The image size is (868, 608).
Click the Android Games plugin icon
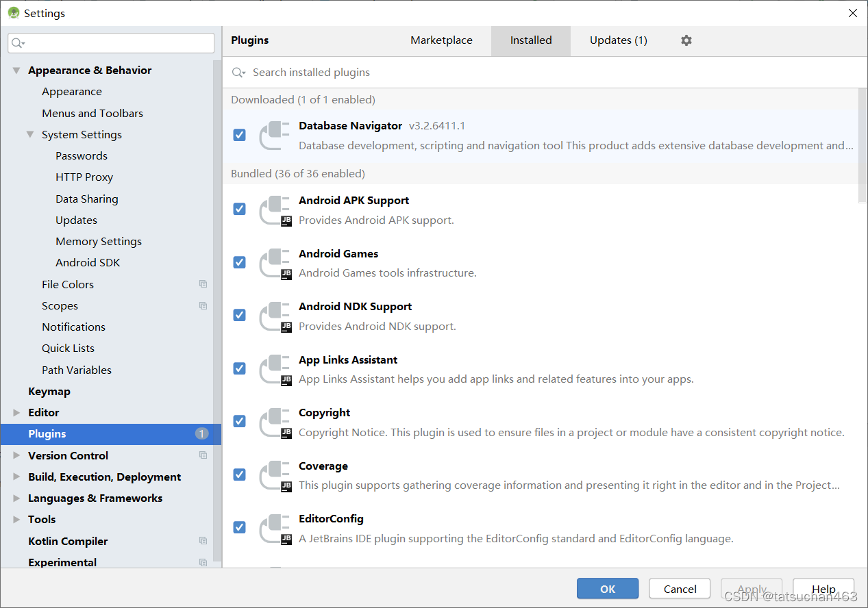tap(275, 264)
